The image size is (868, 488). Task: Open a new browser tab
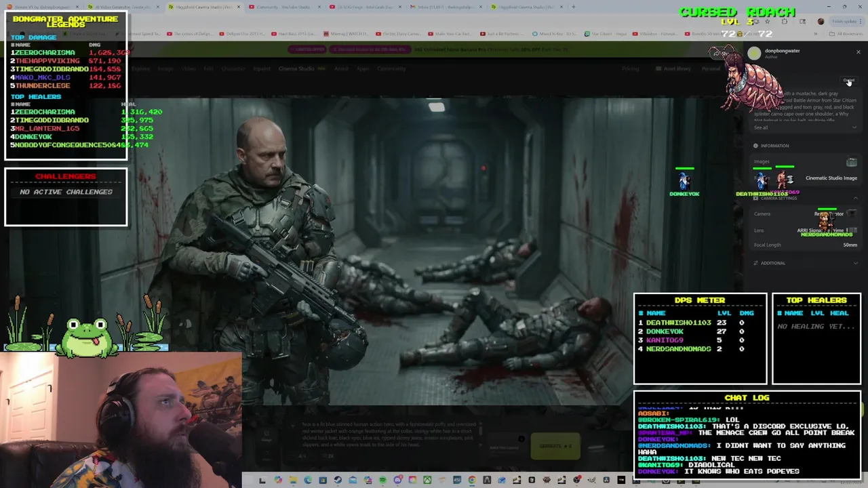pos(574,7)
